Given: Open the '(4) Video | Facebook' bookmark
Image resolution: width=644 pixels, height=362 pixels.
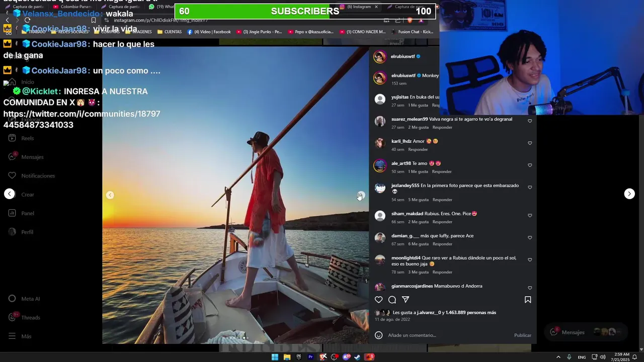Looking at the screenshot, I should [x=209, y=32].
